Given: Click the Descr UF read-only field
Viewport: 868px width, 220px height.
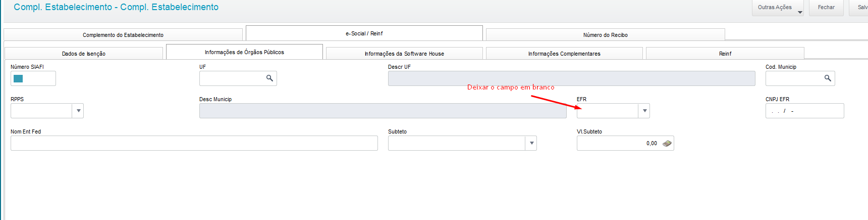Looking at the screenshot, I should click(x=572, y=78).
